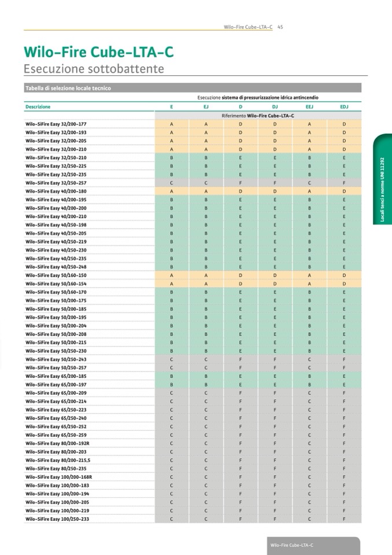Click the Esecuzione sistema di pressurizzazione idrica antincendio heading
This screenshot has height=555, width=392.
point(258,98)
